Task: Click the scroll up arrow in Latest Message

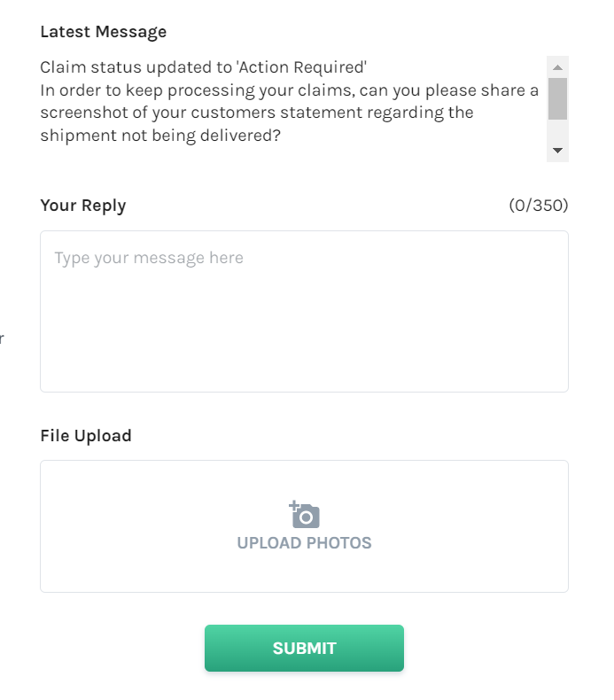Action: click(557, 67)
